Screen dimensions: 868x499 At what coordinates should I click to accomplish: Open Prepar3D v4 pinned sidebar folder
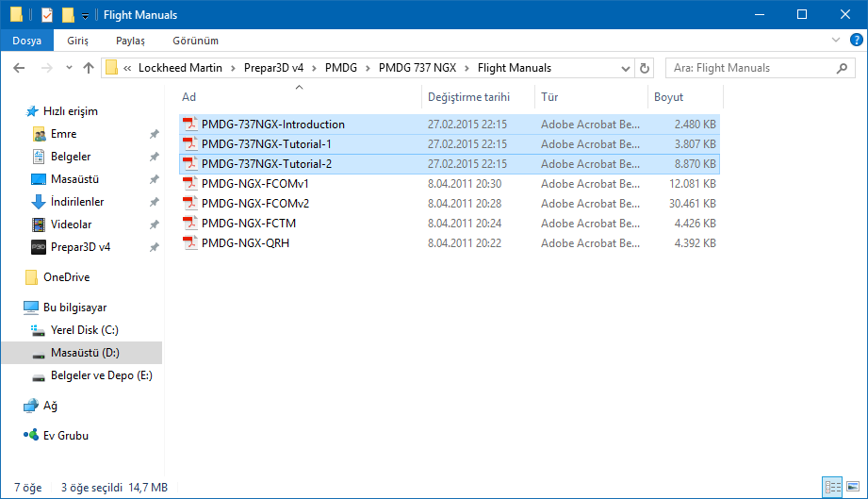pyautogui.click(x=80, y=247)
